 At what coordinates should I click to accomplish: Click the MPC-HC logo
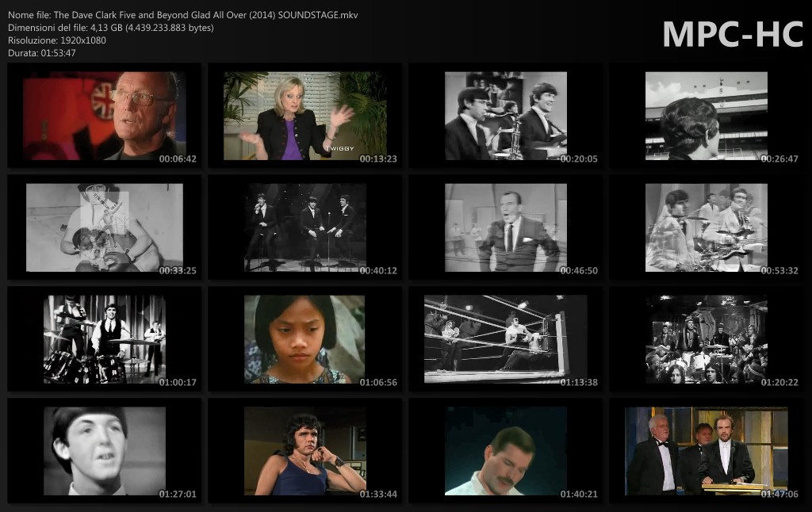click(x=732, y=35)
